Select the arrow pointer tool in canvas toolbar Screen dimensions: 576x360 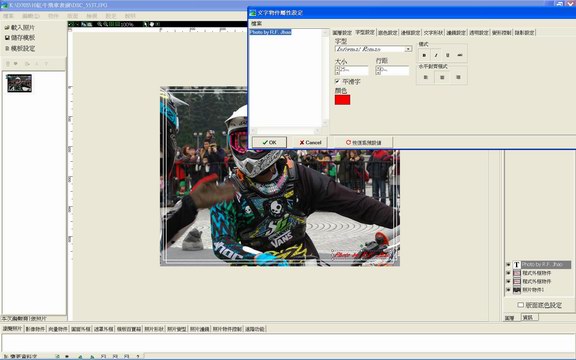coord(145,24)
